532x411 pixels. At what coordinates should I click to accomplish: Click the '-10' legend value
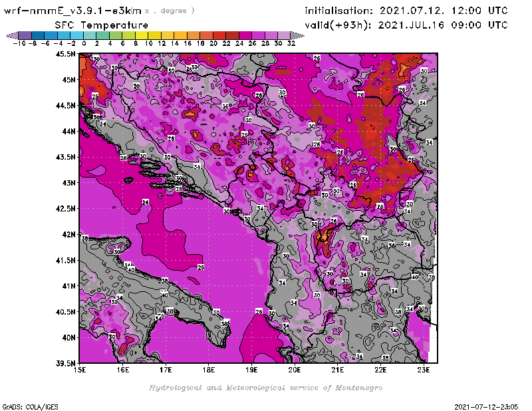[x=19, y=43]
